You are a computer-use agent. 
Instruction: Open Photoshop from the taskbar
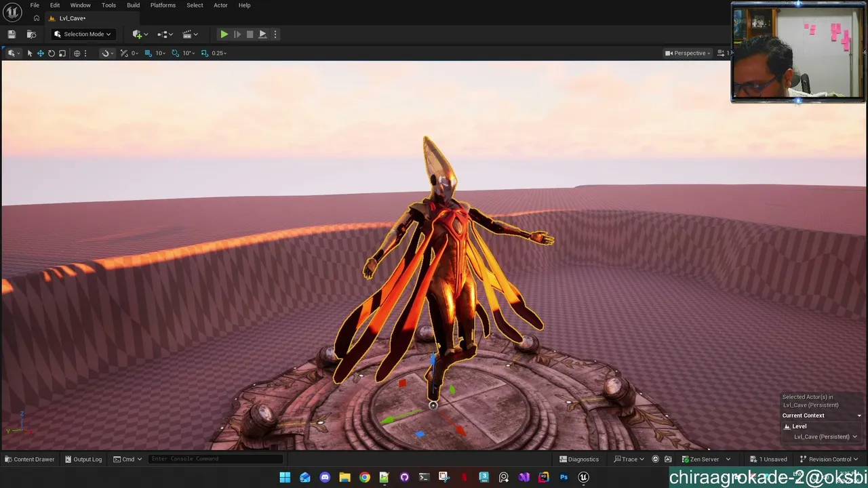point(564,477)
